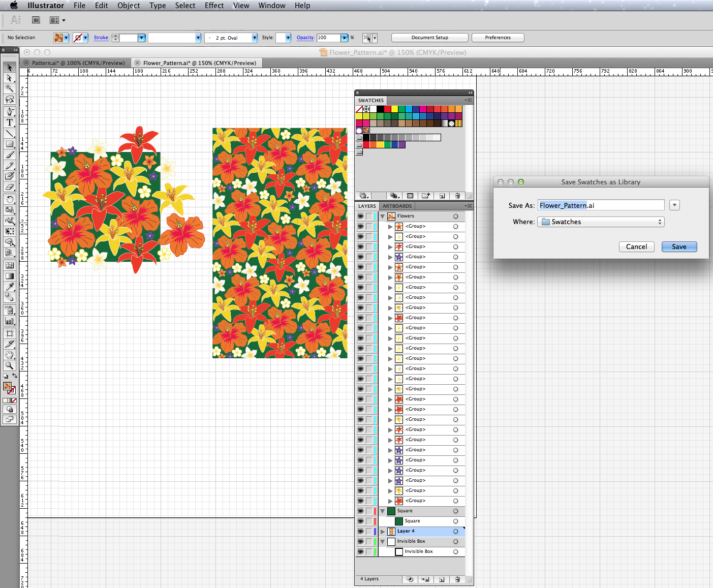Select the Magic Wand tool
This screenshot has height=588, width=713.
coord(9,88)
